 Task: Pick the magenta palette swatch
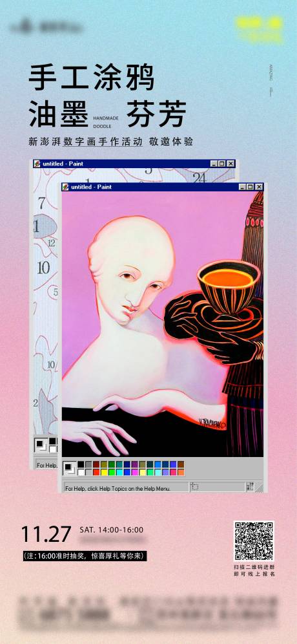(135, 472)
